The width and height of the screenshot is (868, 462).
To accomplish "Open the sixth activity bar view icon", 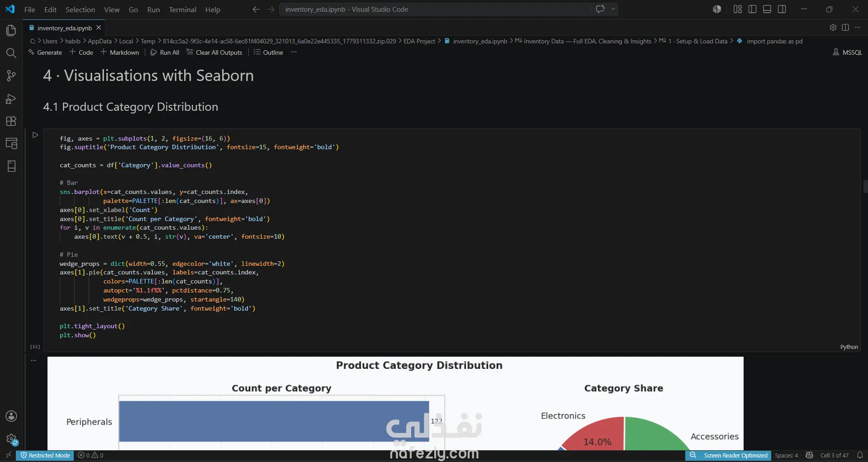I will [11, 143].
